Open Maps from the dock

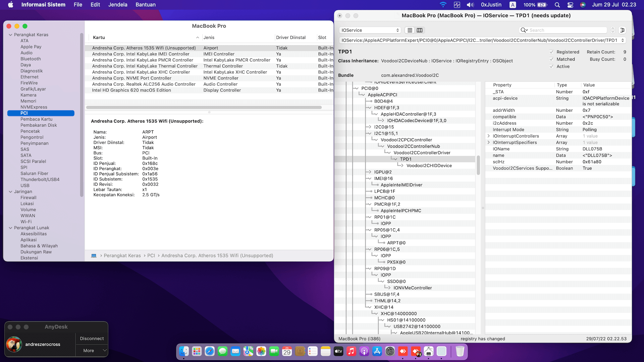click(249, 351)
